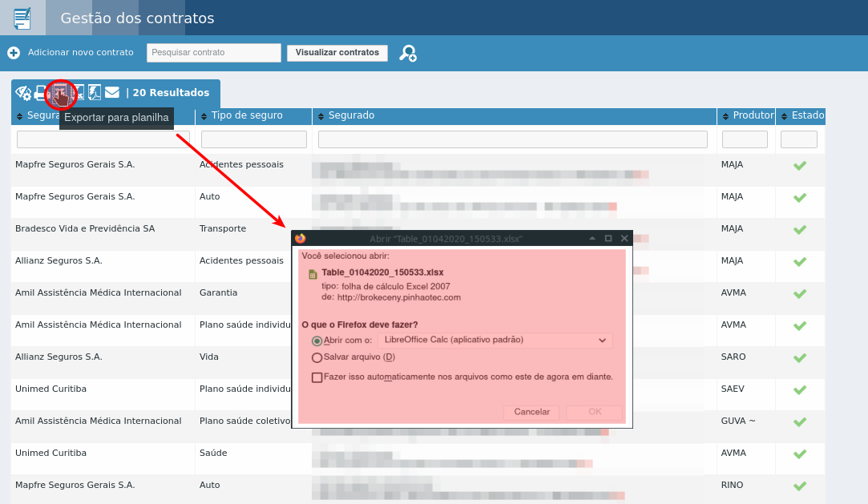Click the printer icon in results toolbar
The height and width of the screenshot is (504, 868).
coord(40,92)
